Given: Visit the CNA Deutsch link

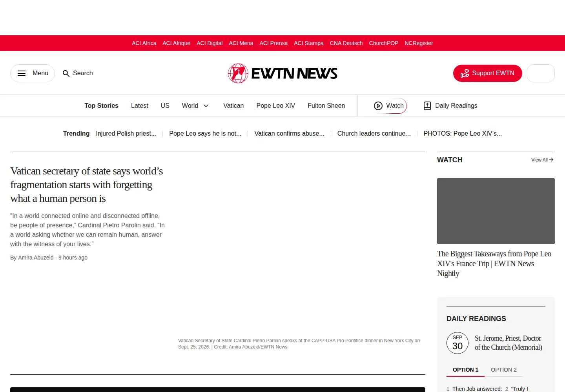Looking at the screenshot, I should [x=346, y=43].
